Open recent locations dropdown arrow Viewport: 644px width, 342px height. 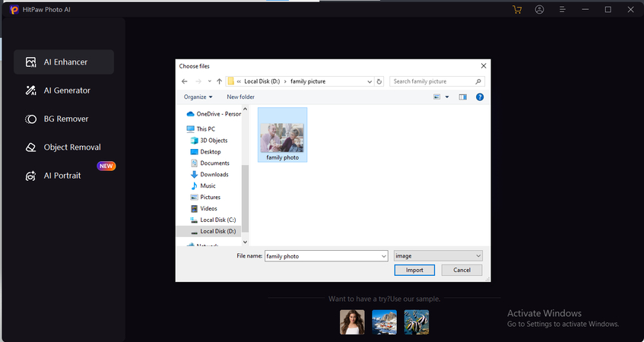209,81
